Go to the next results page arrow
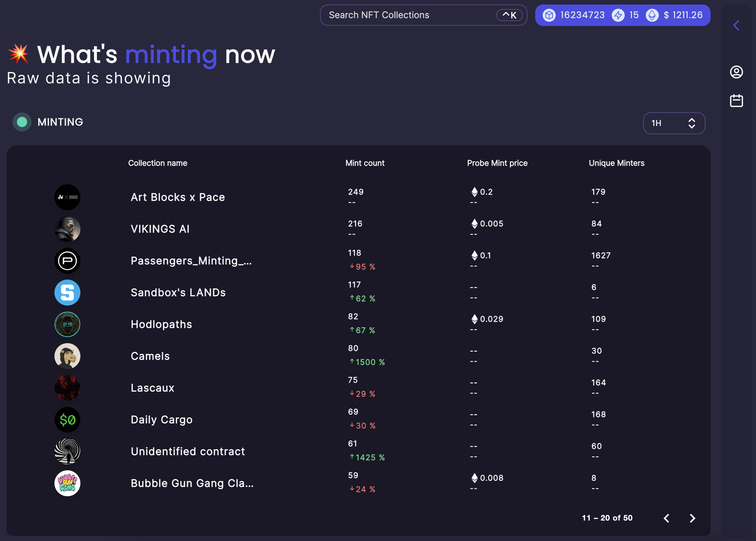The width and height of the screenshot is (756, 541). pos(693,518)
